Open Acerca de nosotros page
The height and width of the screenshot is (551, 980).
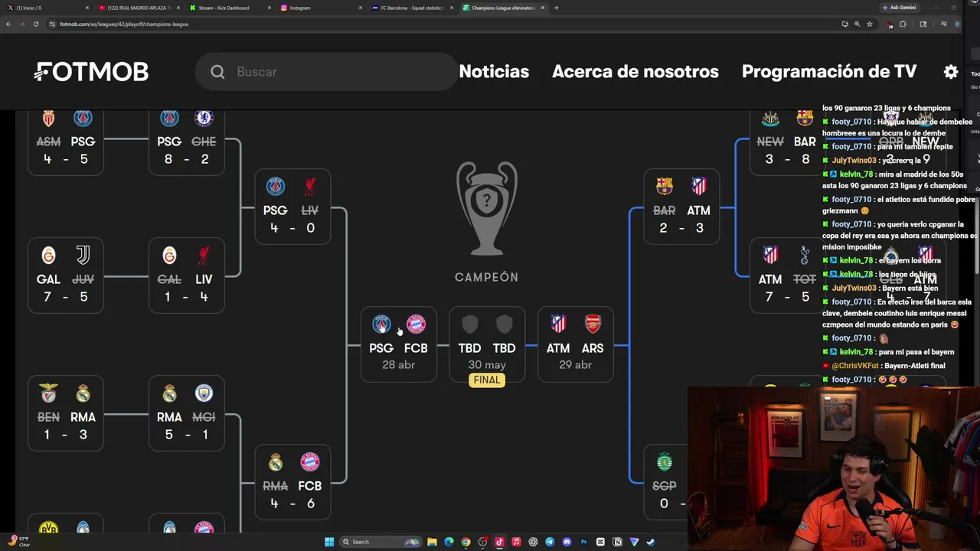point(635,71)
